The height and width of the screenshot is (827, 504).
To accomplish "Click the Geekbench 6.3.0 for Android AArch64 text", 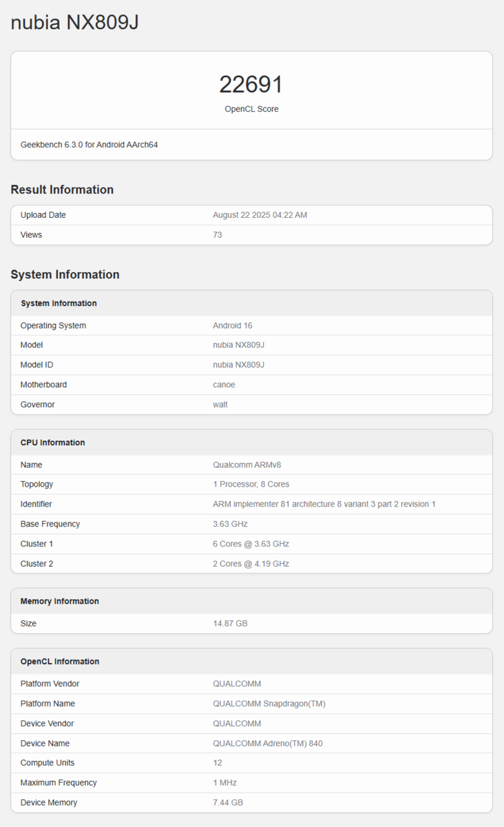I will tap(90, 145).
